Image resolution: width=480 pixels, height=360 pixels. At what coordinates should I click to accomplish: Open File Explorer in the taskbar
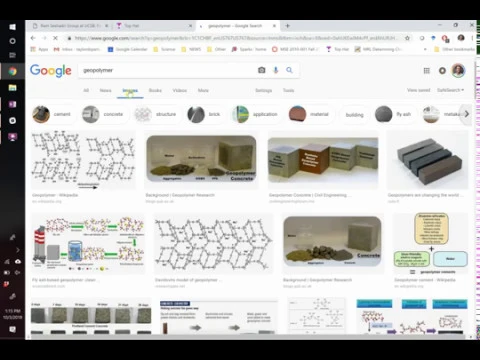(x=12, y=88)
